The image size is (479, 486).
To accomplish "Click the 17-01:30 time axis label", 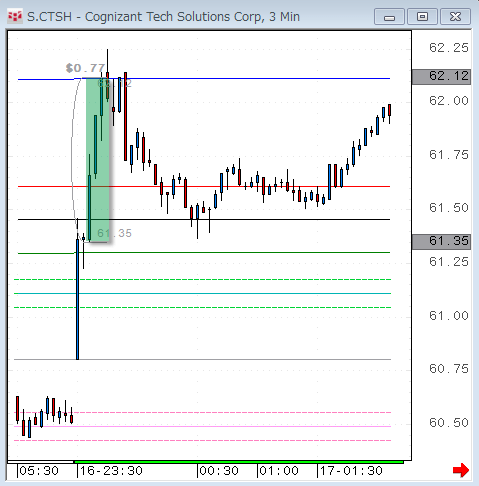I will tap(351, 471).
